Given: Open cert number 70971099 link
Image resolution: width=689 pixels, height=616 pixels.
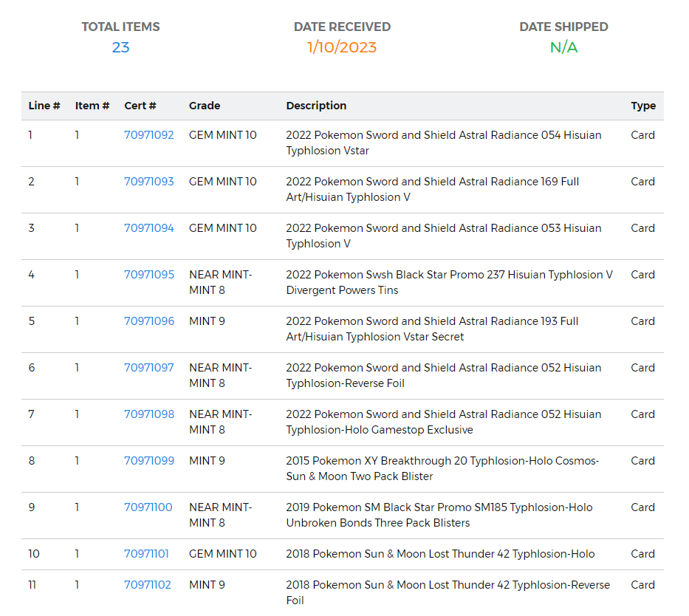Looking at the screenshot, I should pos(149,461).
